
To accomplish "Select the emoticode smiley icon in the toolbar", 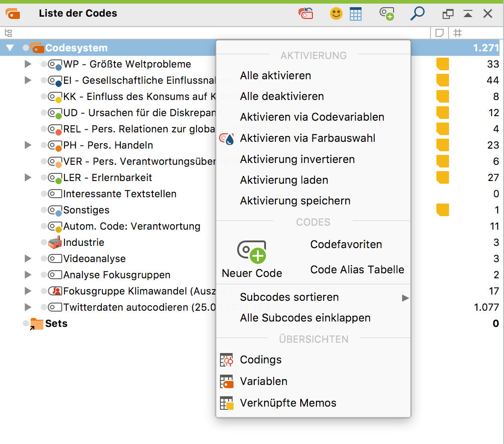I will click(x=336, y=14).
